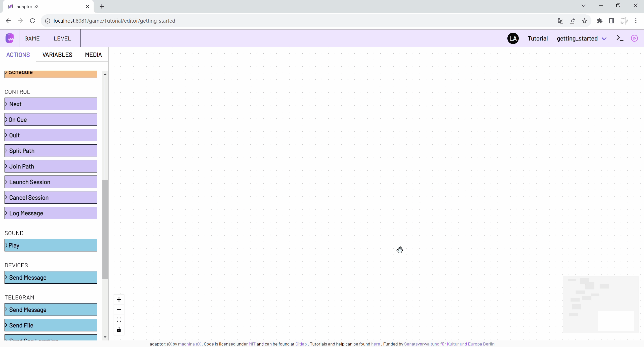Click the GAME menu item

click(x=32, y=38)
